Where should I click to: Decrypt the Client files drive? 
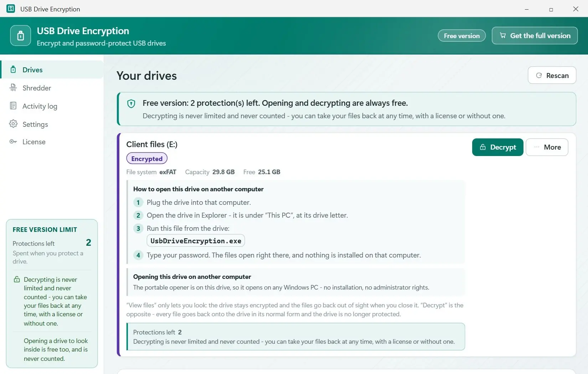(x=497, y=147)
